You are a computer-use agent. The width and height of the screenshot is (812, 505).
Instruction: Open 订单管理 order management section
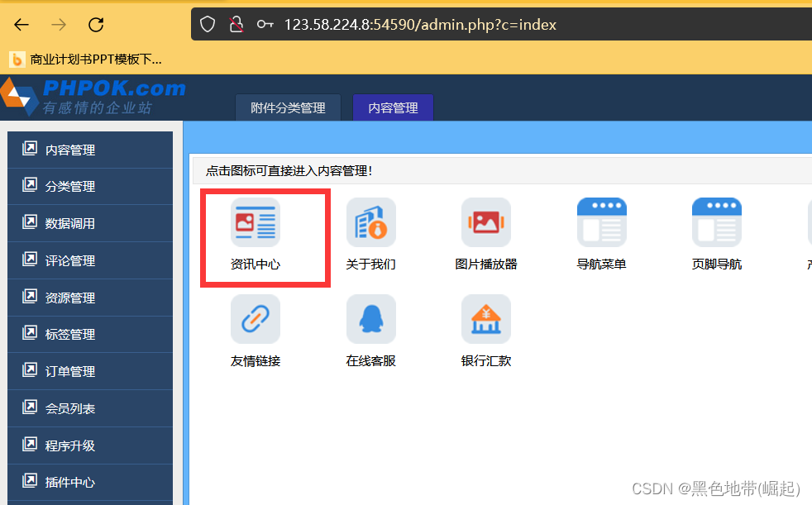71,372
